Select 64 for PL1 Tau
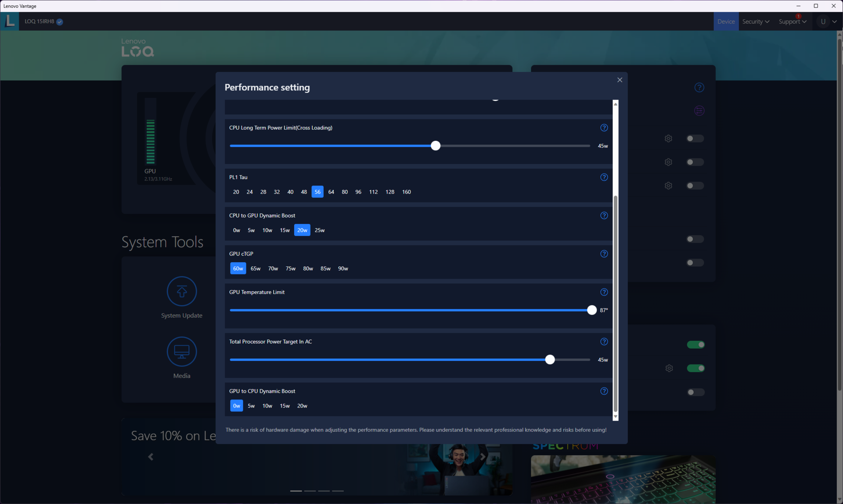 [331, 192]
